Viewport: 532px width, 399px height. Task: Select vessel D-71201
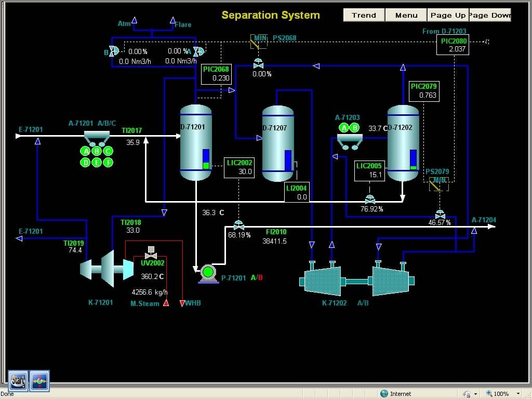(x=196, y=142)
